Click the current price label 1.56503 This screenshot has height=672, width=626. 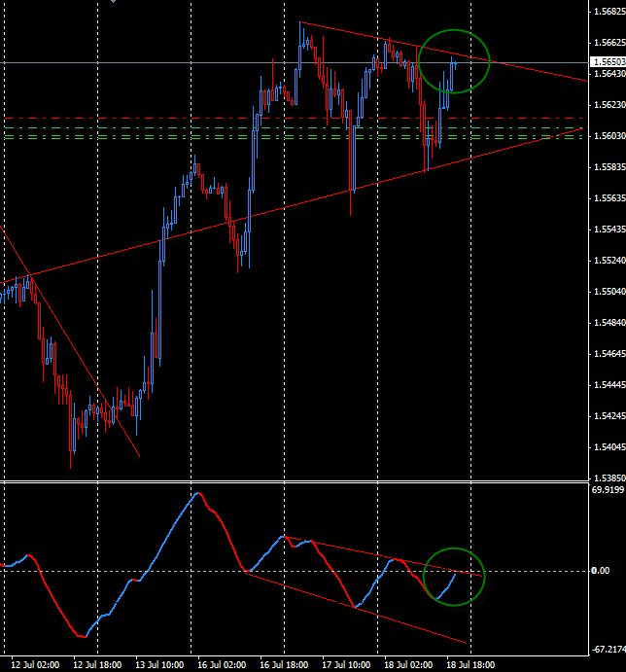(609, 62)
